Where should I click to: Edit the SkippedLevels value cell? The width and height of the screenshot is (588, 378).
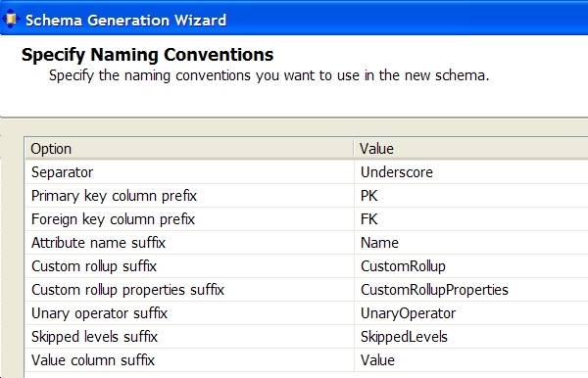pos(471,337)
